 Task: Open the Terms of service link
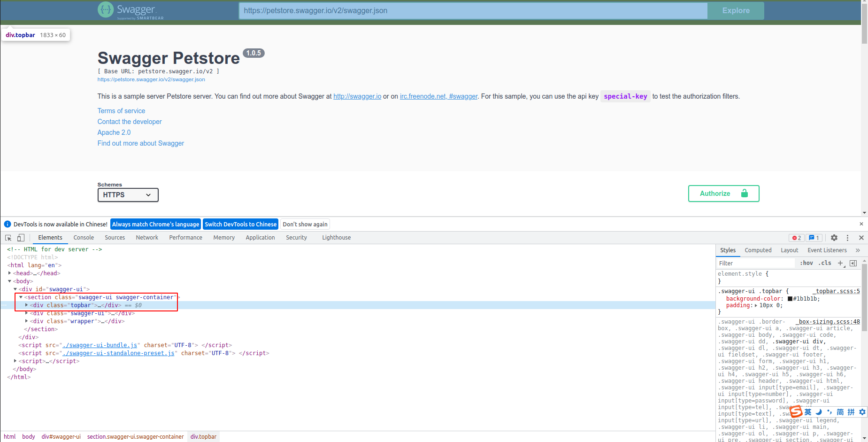click(121, 110)
